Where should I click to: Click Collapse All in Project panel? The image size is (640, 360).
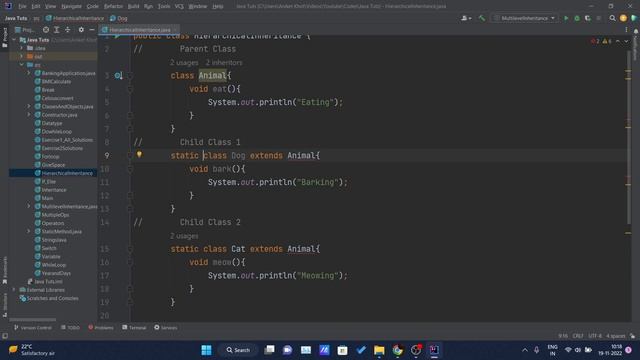(x=68, y=30)
